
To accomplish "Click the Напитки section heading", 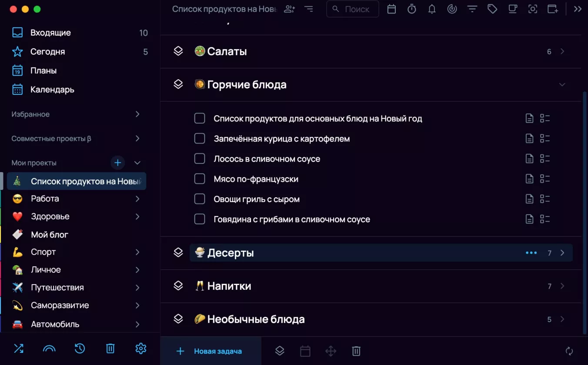I will click(x=229, y=286).
